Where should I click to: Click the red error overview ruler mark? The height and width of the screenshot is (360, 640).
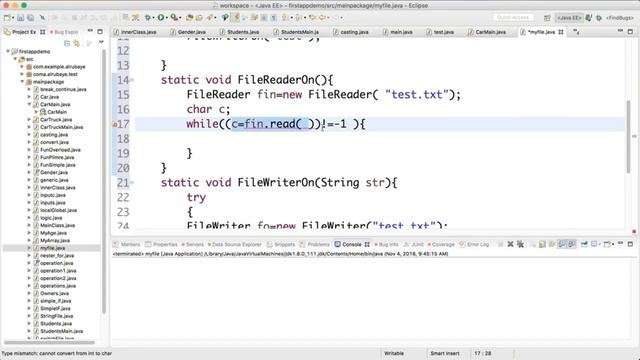click(x=634, y=136)
